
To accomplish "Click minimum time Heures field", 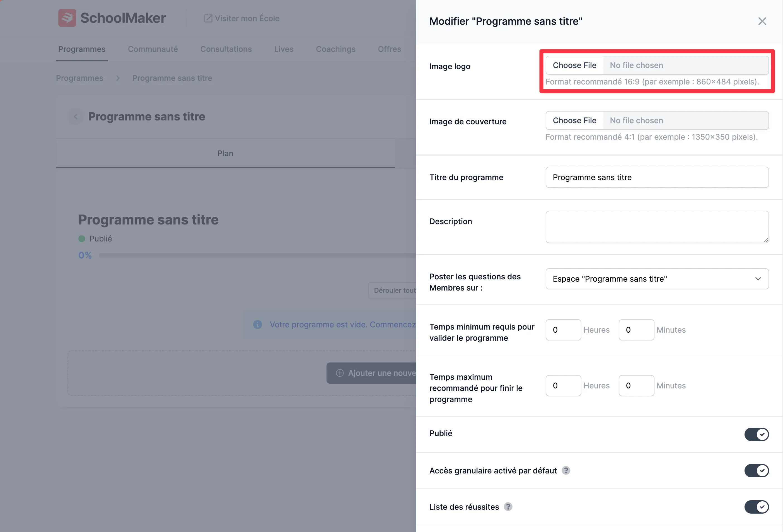I will [563, 330].
